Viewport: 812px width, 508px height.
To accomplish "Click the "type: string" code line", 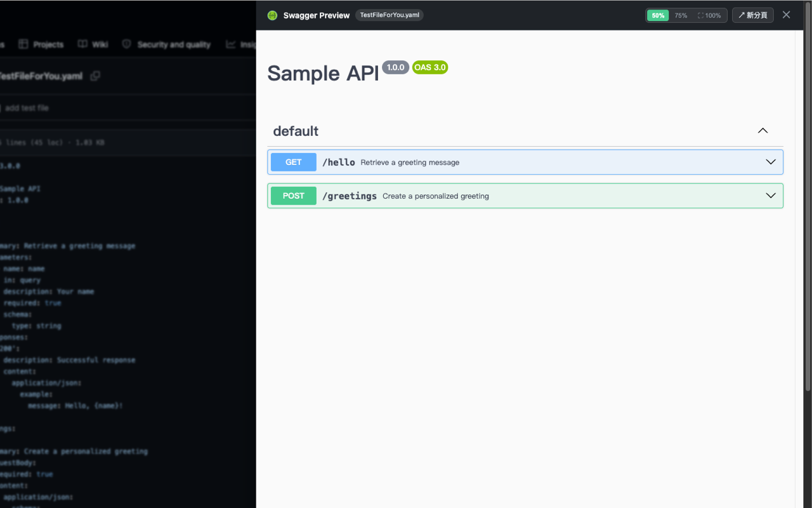I will pos(36,326).
